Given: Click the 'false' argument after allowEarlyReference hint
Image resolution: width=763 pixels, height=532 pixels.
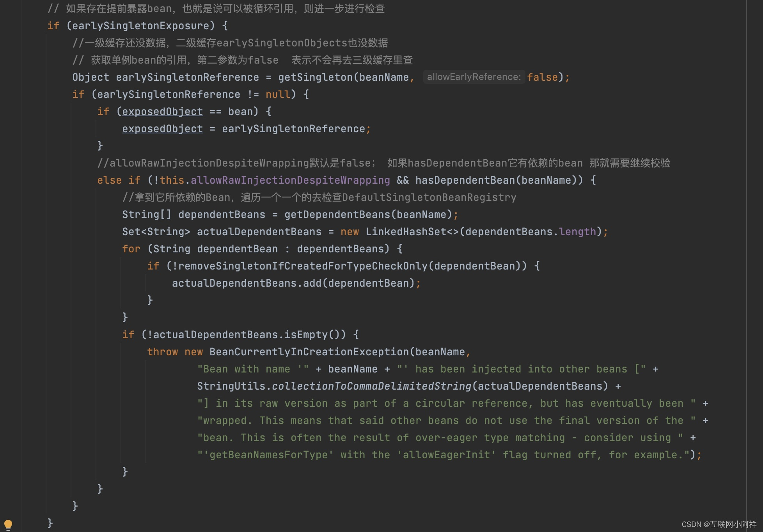Looking at the screenshot, I should point(542,77).
